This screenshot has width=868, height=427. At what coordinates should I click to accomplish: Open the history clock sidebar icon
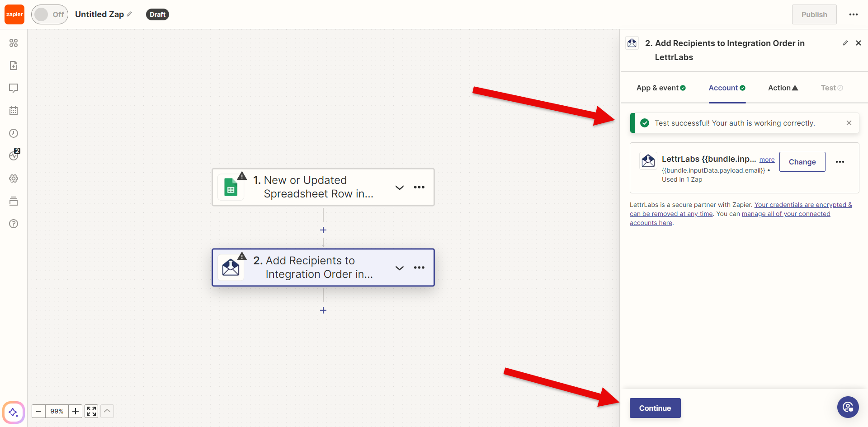click(x=14, y=133)
